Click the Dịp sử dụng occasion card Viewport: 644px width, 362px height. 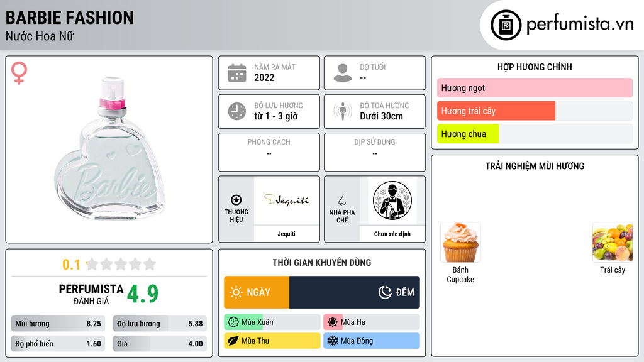(x=375, y=152)
